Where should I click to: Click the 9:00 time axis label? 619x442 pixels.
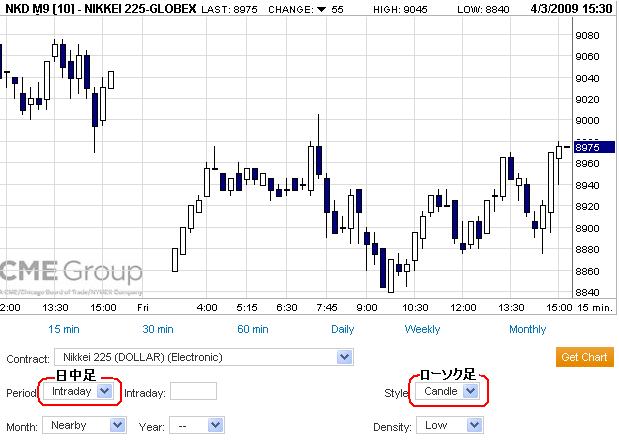pyautogui.click(x=367, y=307)
